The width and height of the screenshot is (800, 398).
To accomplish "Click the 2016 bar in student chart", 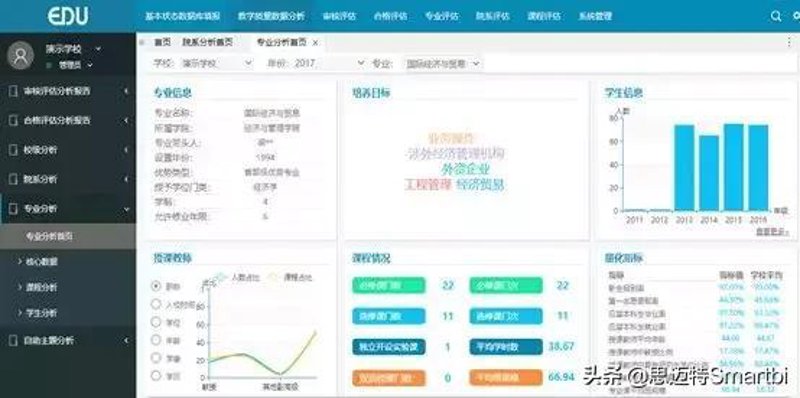I will tap(759, 168).
